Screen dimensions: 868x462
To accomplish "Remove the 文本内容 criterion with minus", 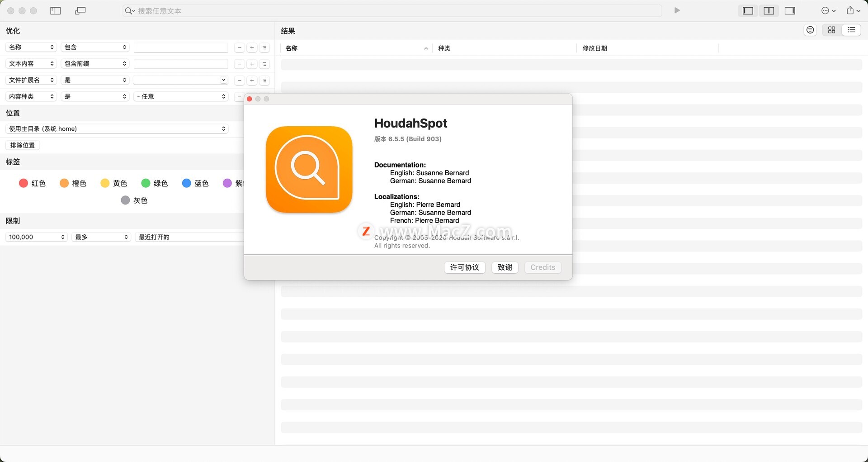I will [239, 64].
